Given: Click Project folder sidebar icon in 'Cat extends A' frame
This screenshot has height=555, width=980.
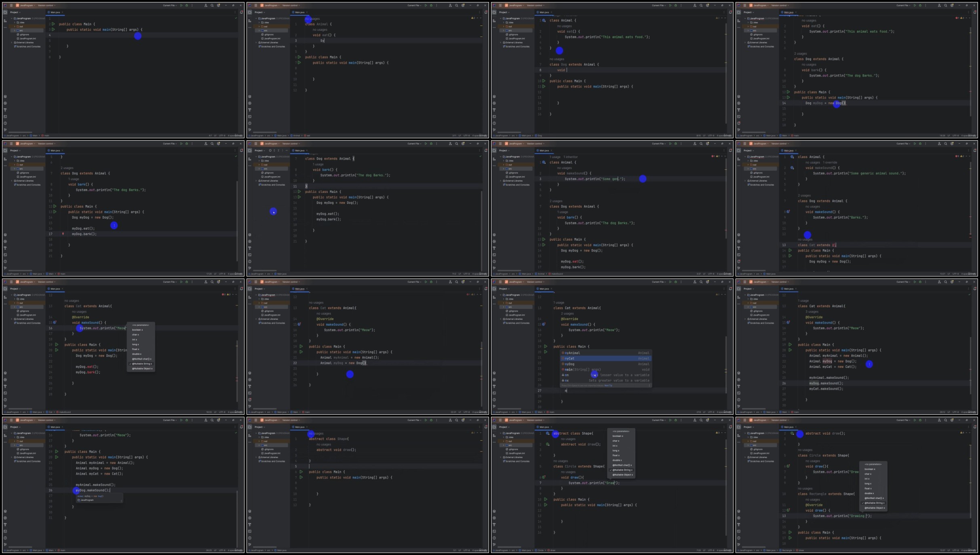Looking at the screenshot, I should pos(739,150).
